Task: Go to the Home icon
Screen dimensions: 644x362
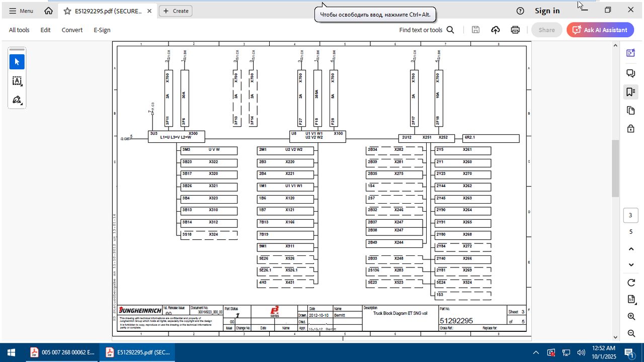Action: pyautogui.click(x=49, y=11)
